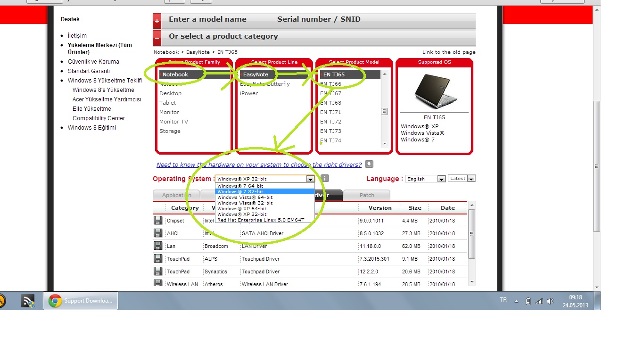644x362 pixels.
Task: Open Windows 8 Eğitimi sidebar link
Action: (92, 128)
